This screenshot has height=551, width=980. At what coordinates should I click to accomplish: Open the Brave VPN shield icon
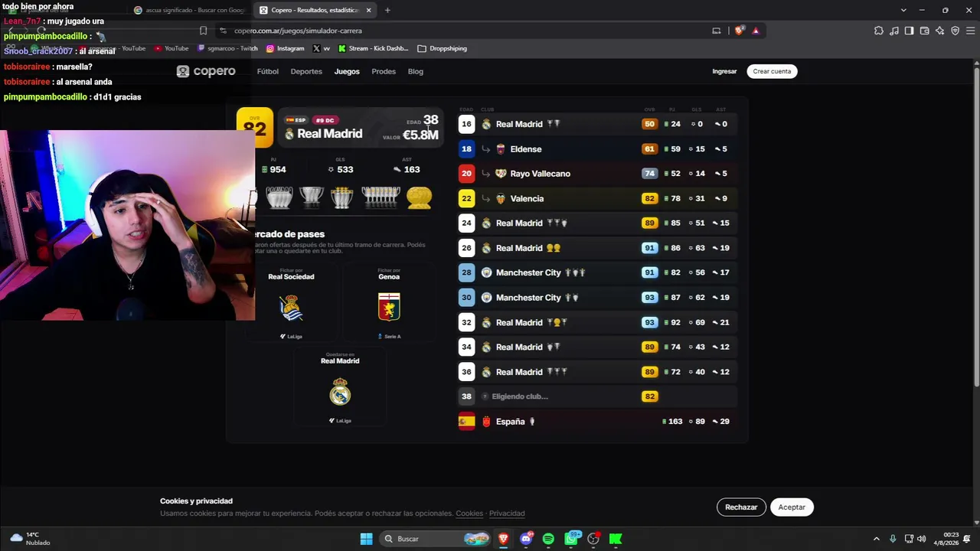click(x=955, y=31)
